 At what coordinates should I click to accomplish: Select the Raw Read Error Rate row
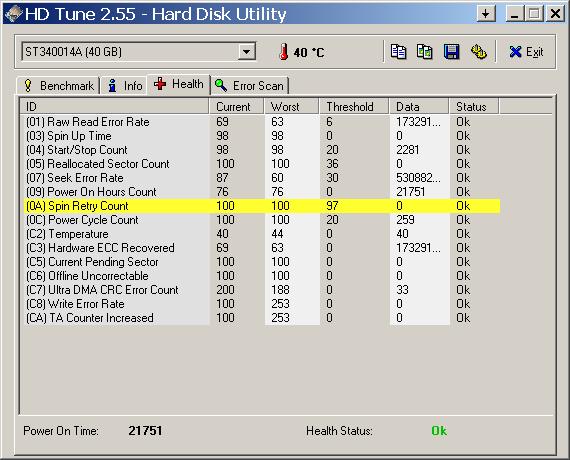[262, 122]
